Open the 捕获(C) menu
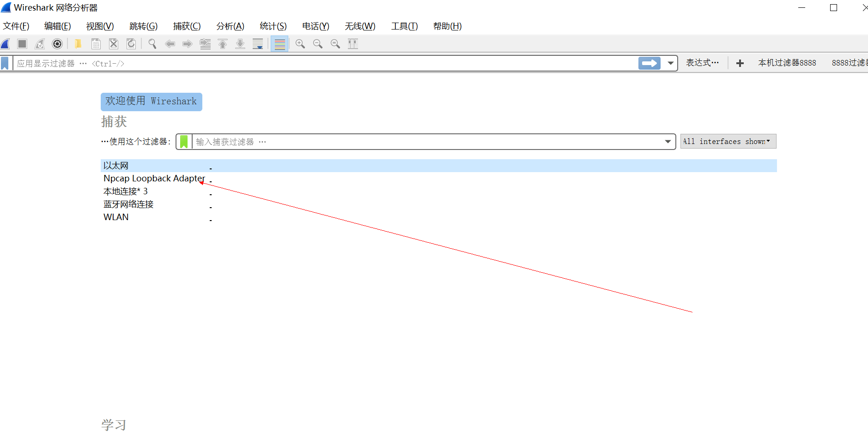This screenshot has height=437, width=868. [187, 26]
